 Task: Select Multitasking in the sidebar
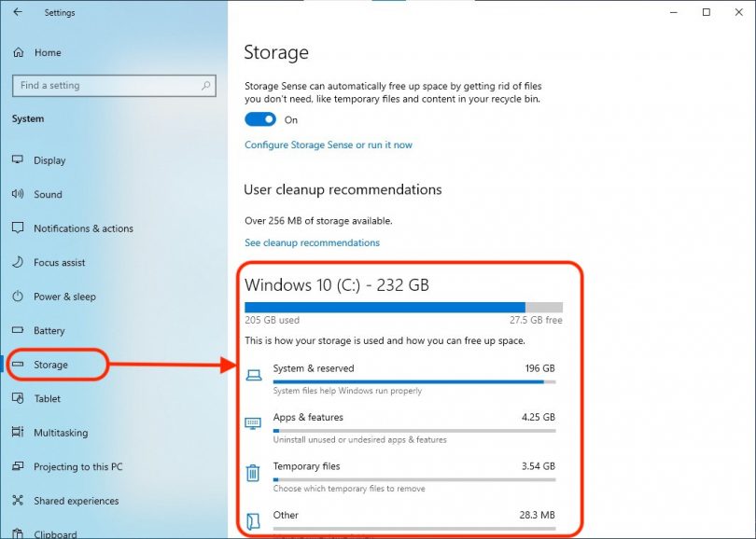point(60,433)
